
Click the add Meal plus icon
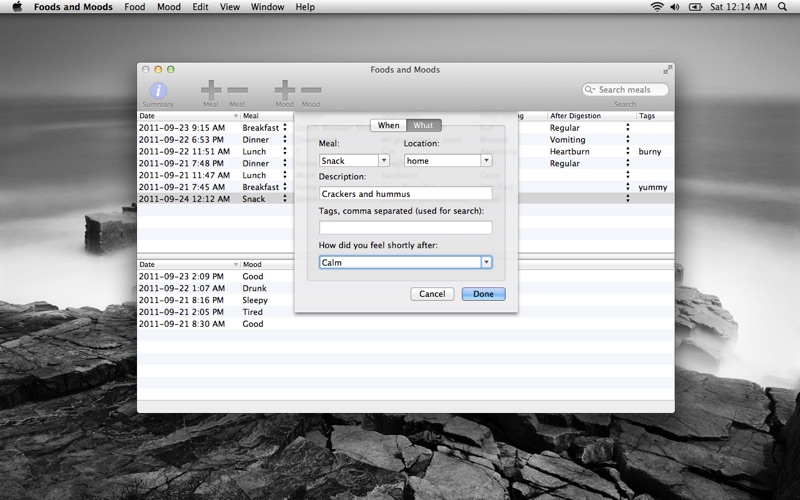coord(210,90)
